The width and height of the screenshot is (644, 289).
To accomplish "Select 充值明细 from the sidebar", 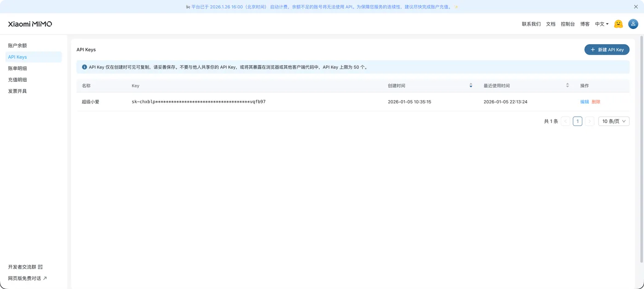I will coord(17,79).
